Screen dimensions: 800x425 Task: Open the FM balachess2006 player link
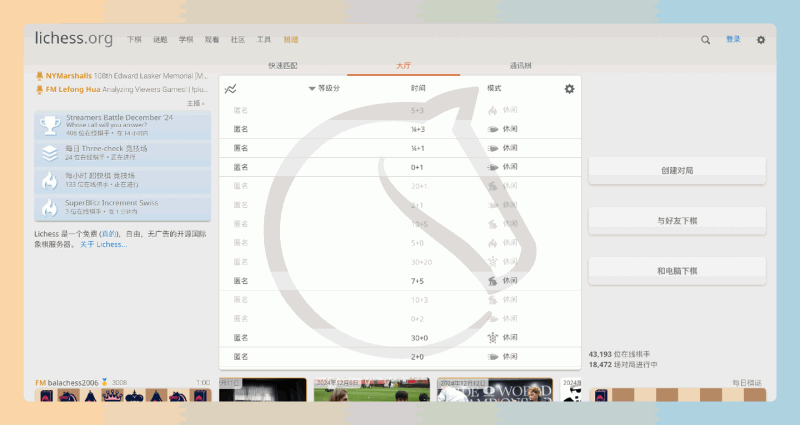(67, 382)
